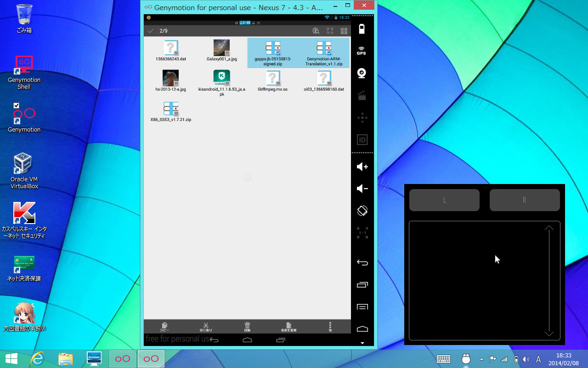Tap the Android recent apps navigation button
The image size is (588, 368).
point(281,340)
